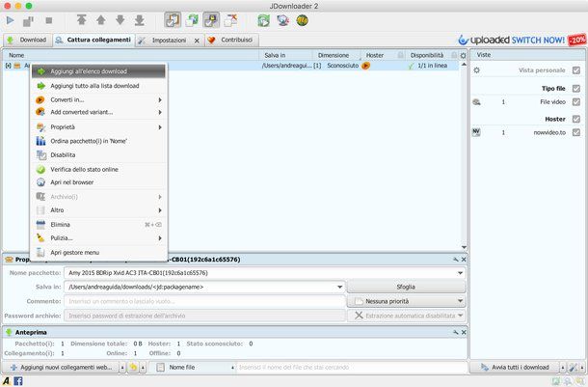This screenshot has height=387, width=588.
Task: Uncheck the nowvideo.to checkbox
Action: 576,132
